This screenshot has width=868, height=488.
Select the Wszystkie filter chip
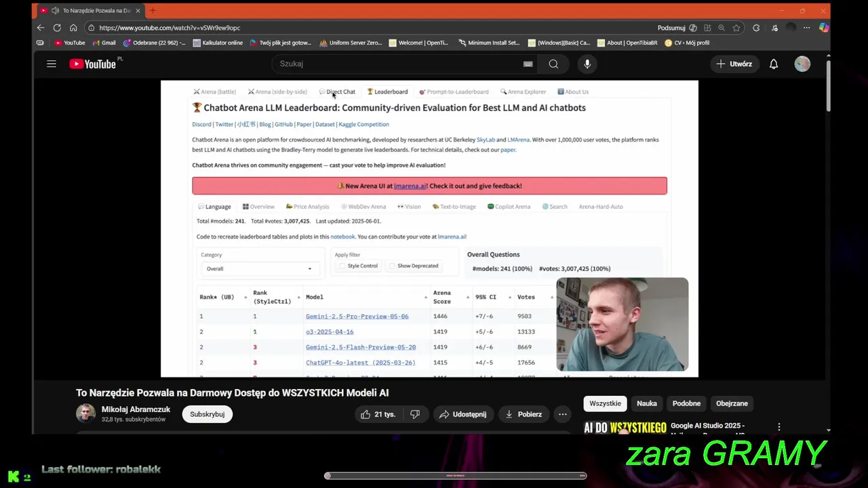pyautogui.click(x=605, y=403)
